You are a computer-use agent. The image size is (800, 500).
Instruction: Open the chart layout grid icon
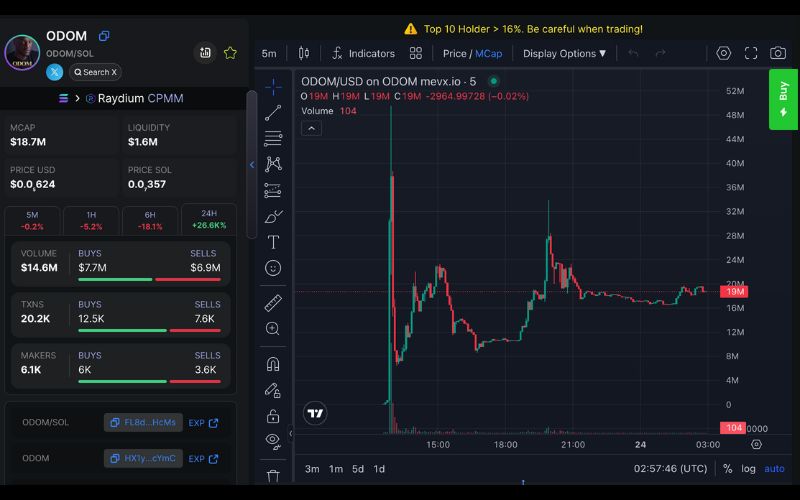[x=416, y=53]
